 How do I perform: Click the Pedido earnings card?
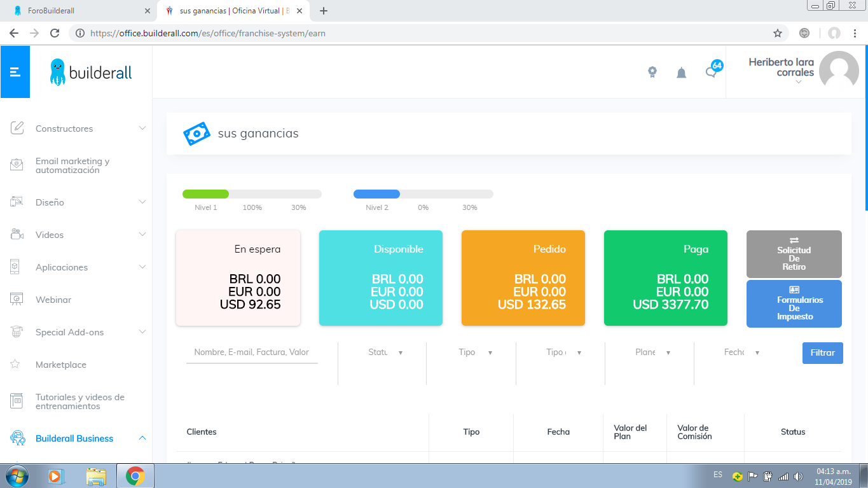(523, 278)
